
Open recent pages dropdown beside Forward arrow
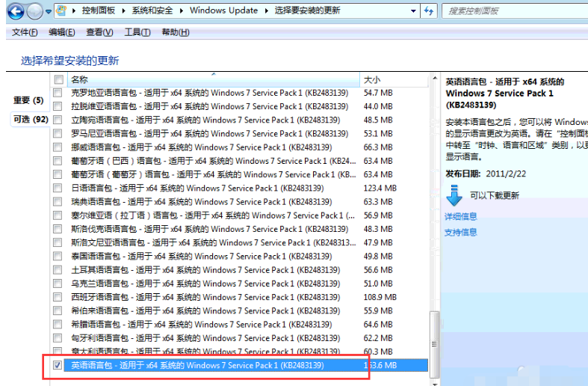tap(49, 12)
